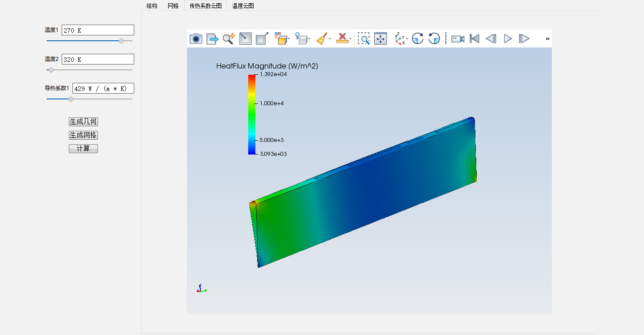The width and height of the screenshot is (644, 335).
Task: Click the camera screenshot capture icon
Action: tap(196, 39)
